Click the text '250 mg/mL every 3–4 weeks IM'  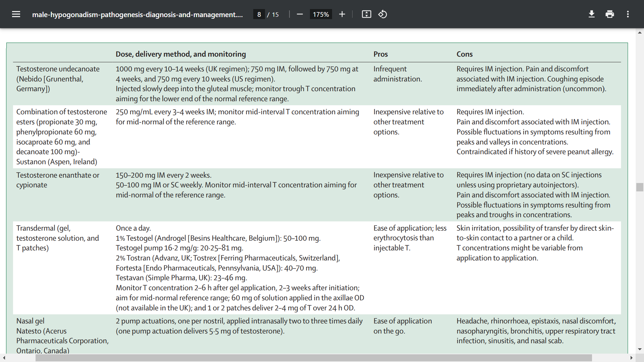click(x=165, y=112)
